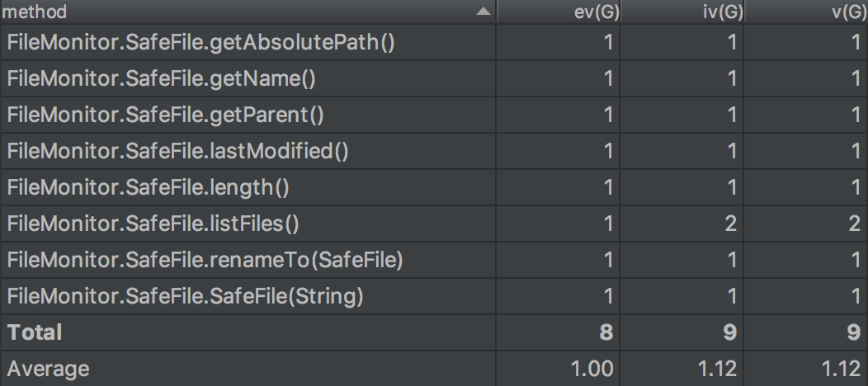Viewport: 868px width, 386px height.
Task: Sort by the ev(G) column header
Action: pos(593,13)
